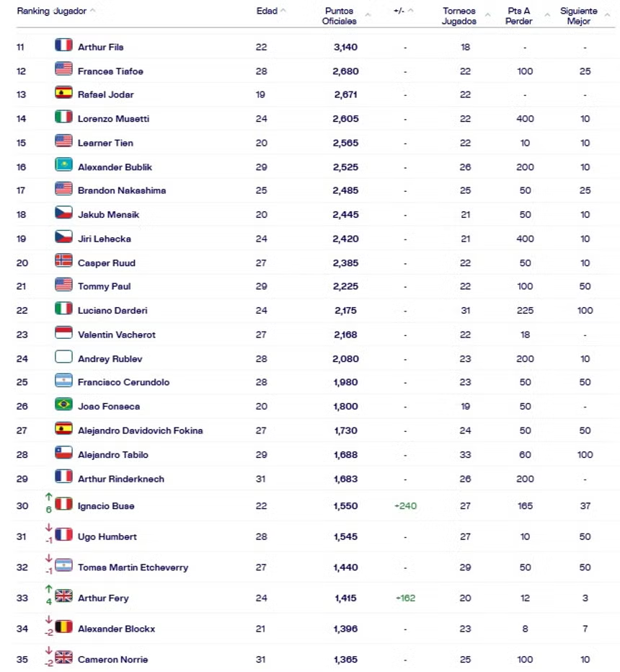Open Frances Tiafoe's player profile link
Screen dimensions: 620x672
[x=110, y=71]
